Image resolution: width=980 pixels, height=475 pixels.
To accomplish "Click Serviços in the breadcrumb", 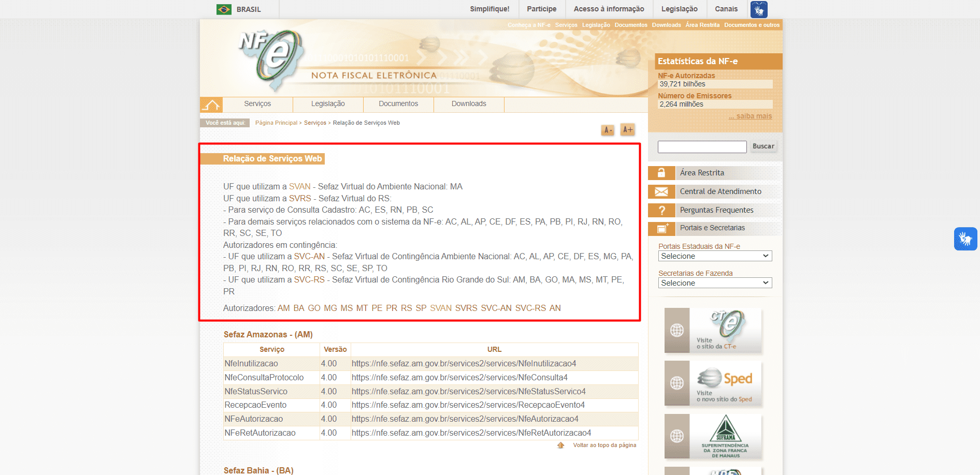I will click(x=315, y=123).
